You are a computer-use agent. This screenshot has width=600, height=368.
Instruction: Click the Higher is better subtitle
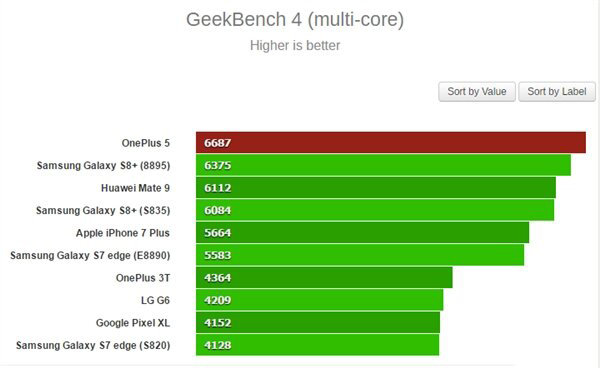coord(295,46)
